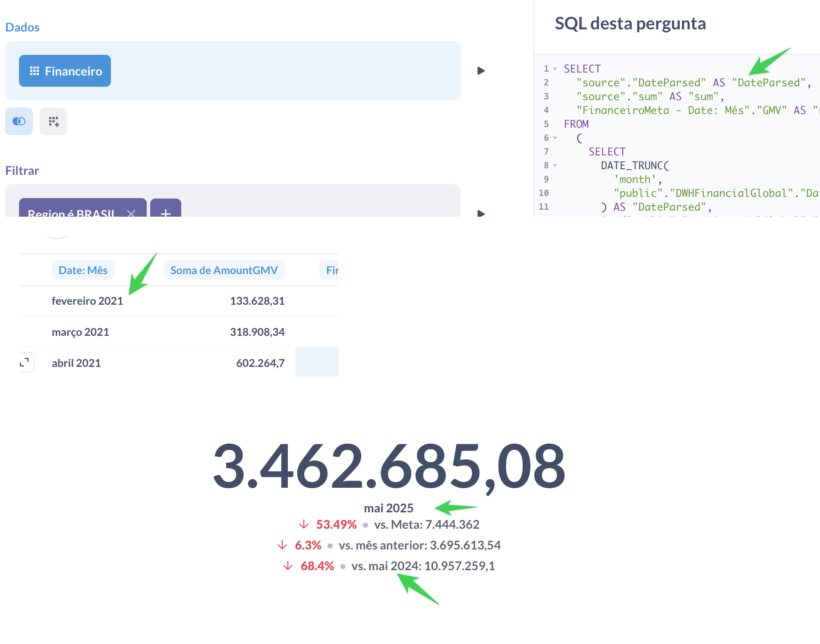
Task: Click the fevereiro 2021 table cell
Action: (x=87, y=301)
